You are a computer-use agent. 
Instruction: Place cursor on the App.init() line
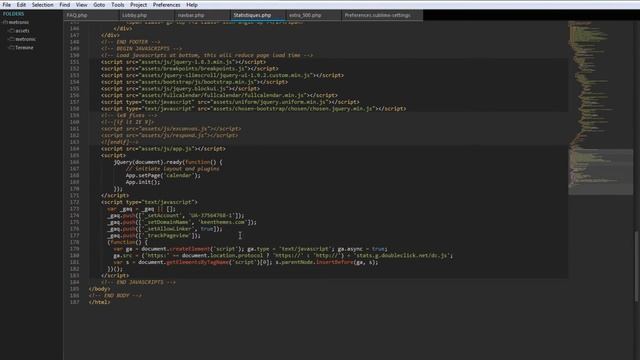[143, 182]
